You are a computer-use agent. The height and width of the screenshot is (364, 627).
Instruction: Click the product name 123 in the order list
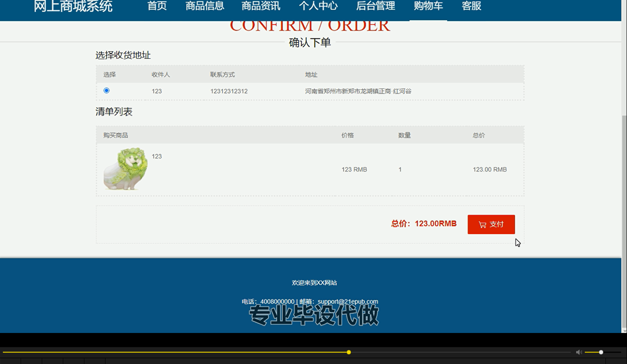[157, 156]
